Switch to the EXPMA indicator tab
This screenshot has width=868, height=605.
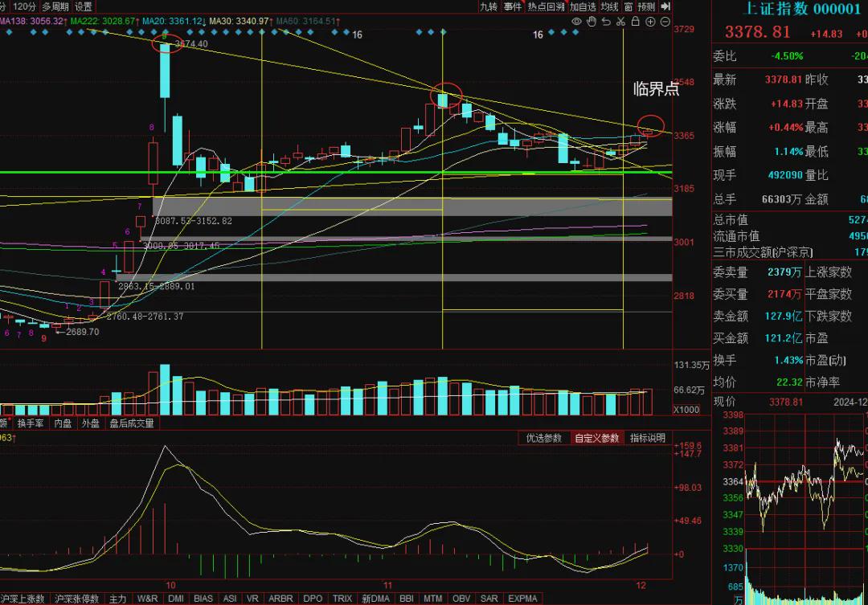[x=522, y=599]
